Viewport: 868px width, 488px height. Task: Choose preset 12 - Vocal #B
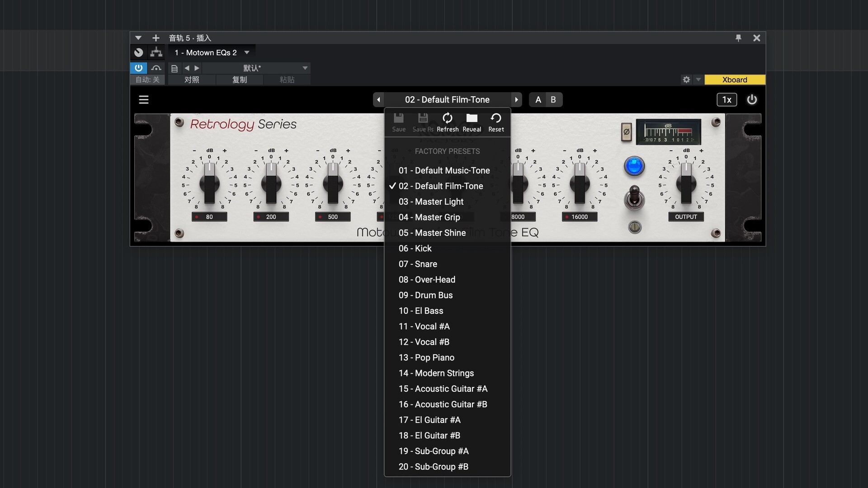click(448, 342)
